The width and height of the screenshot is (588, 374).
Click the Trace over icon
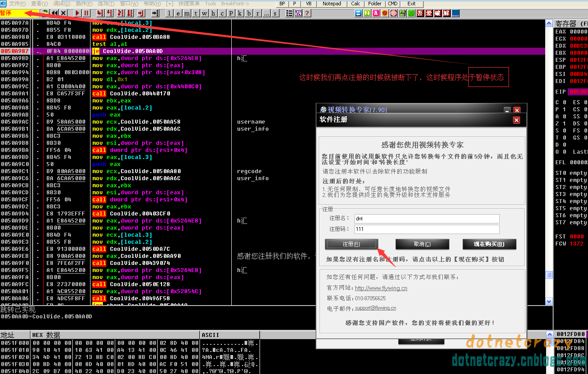click(130, 13)
